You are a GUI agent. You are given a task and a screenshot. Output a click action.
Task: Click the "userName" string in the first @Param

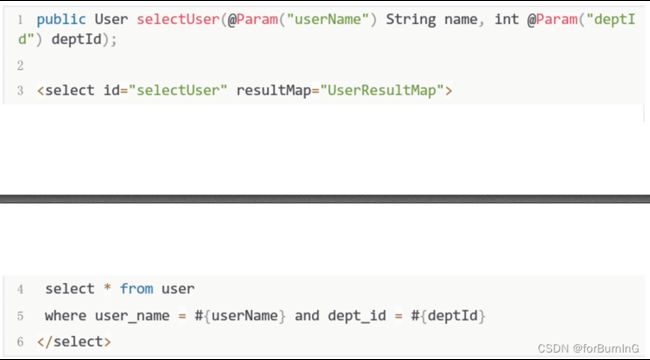(x=327, y=19)
